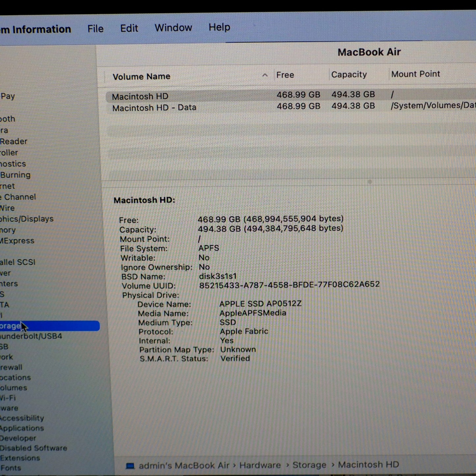
Task: Select Applications in sidebar
Action: 22,428
